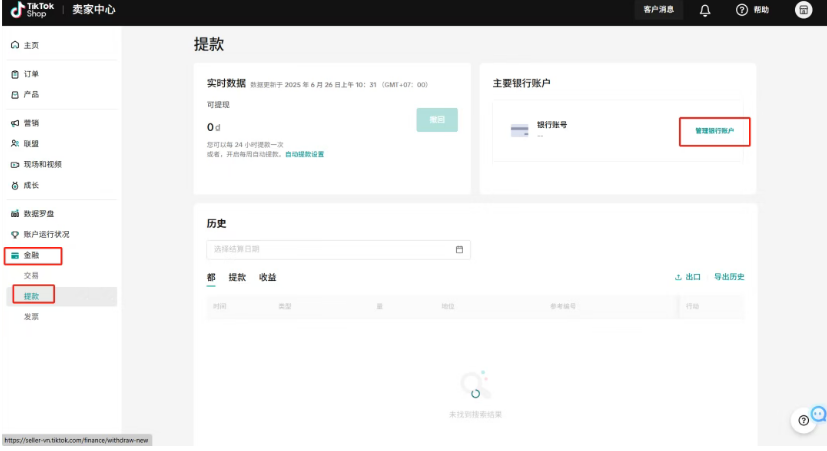Open 自动提款设置 link
Screen dimensions: 827x451
[x=304, y=155]
